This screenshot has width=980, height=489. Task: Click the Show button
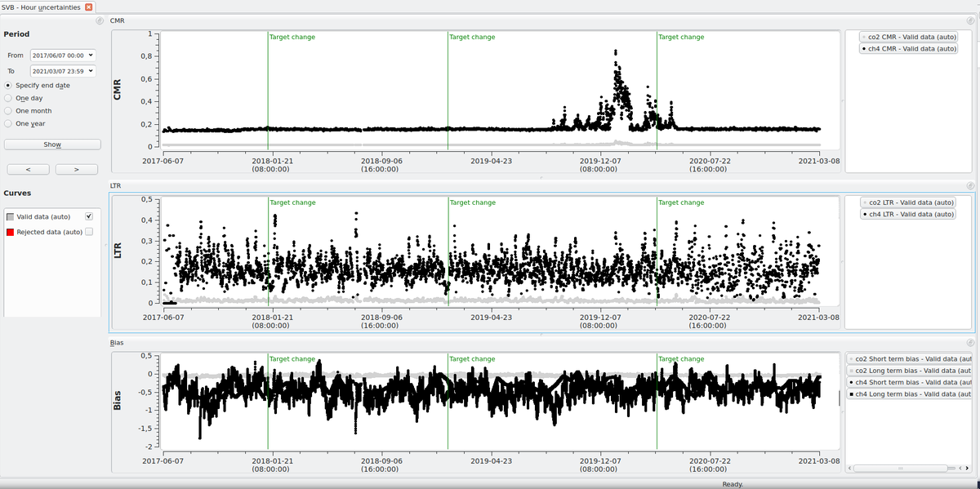tap(51, 144)
